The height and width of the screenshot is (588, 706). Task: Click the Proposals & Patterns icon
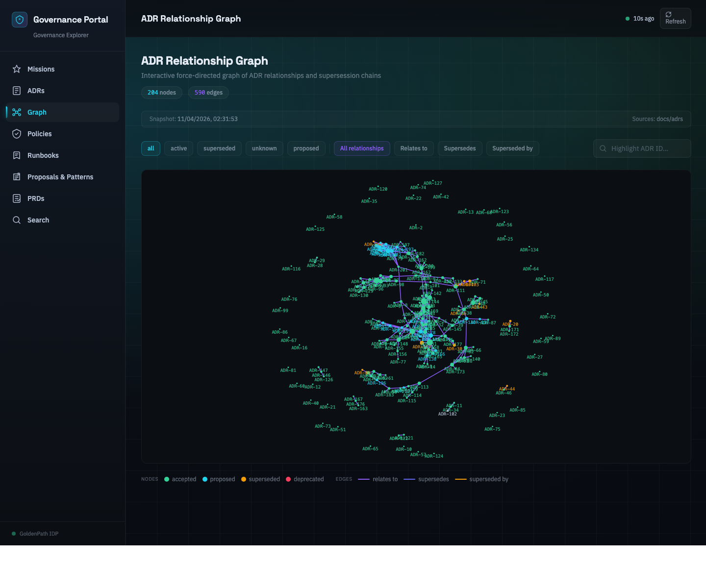(17, 177)
